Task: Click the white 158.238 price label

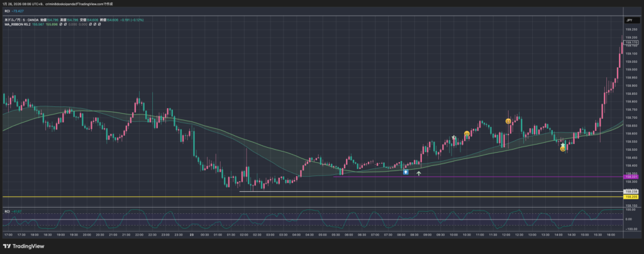Action: [630, 191]
